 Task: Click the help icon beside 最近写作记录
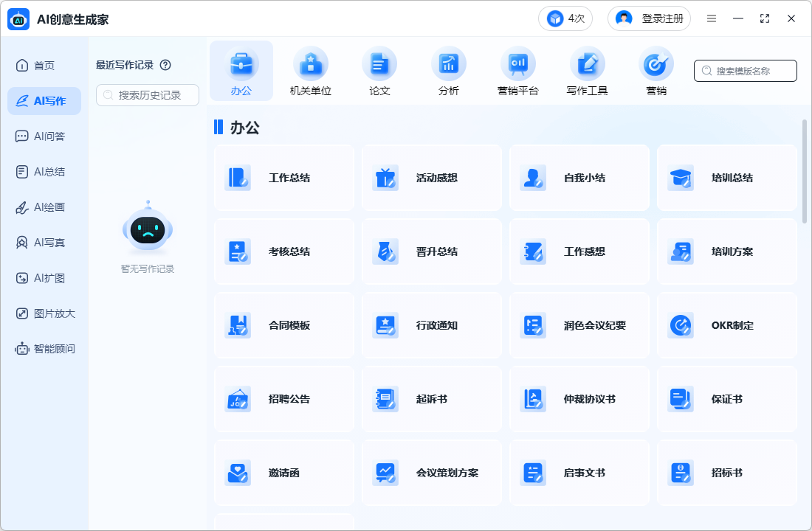tap(165, 65)
